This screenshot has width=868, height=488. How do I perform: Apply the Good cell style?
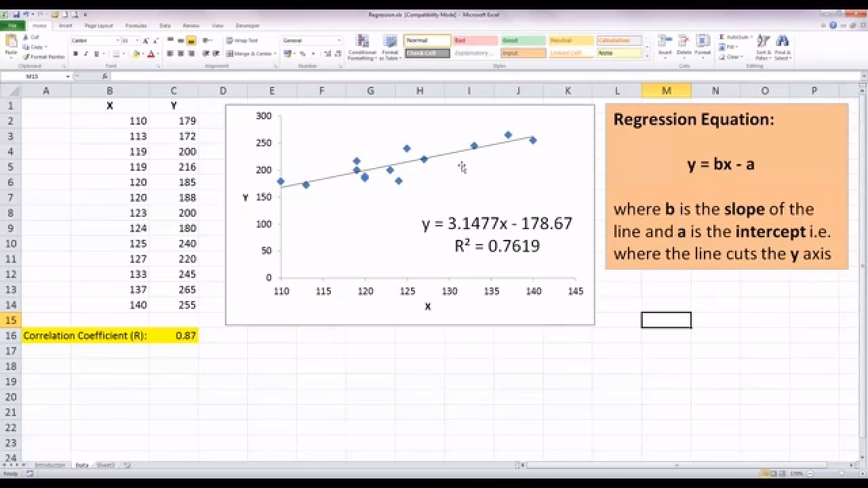coord(523,41)
